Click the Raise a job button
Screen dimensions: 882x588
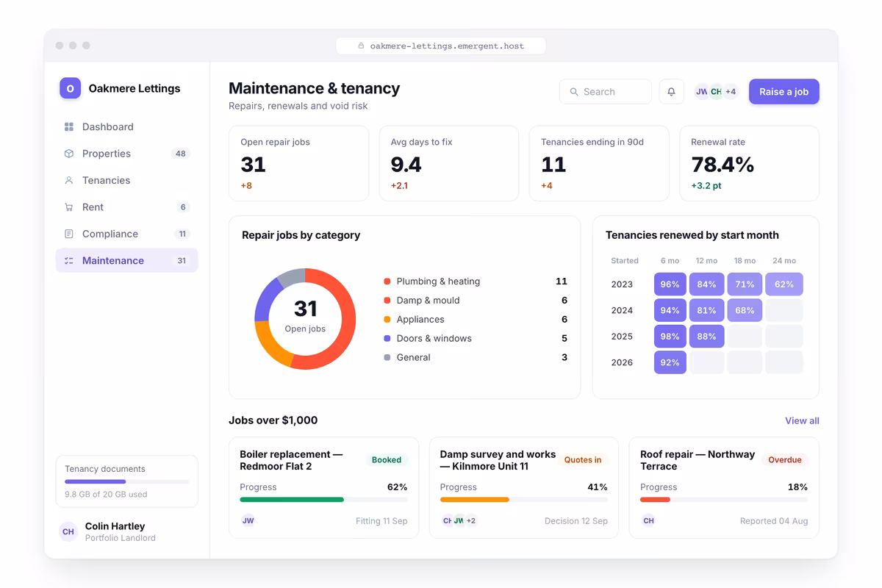click(784, 92)
